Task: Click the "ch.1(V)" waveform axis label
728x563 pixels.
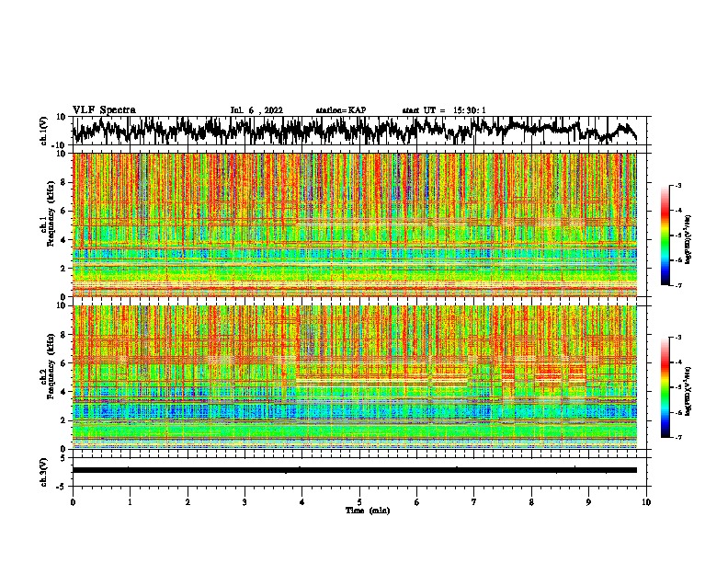Action: tap(43, 131)
